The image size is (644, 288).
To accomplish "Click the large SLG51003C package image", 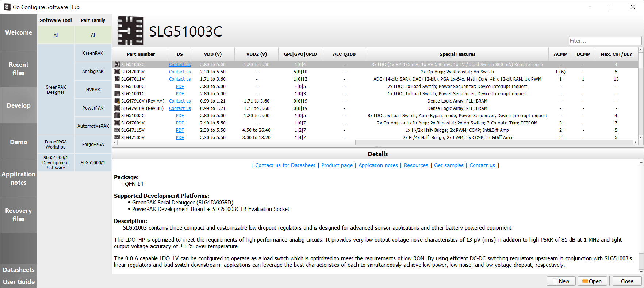I will pos(130,31).
